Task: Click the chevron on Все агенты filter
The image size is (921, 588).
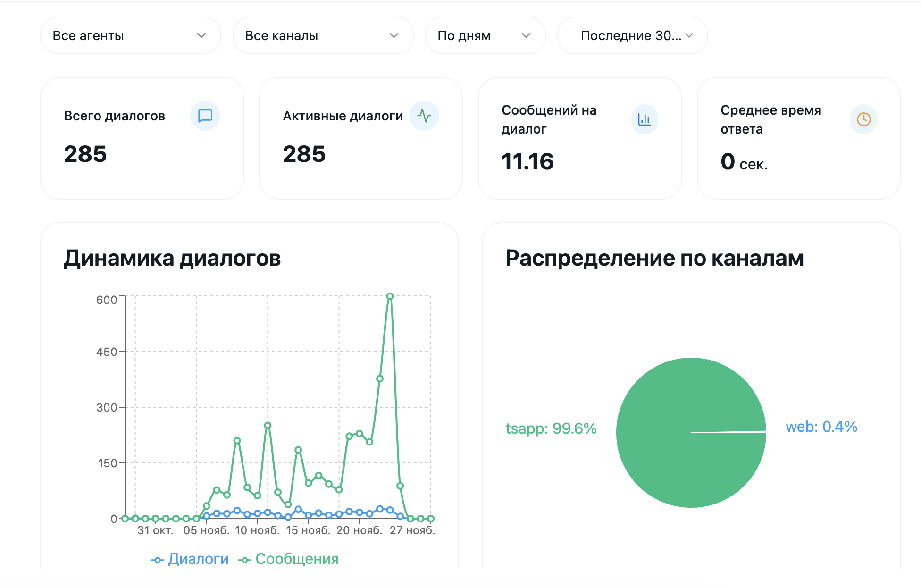Action: click(x=202, y=35)
